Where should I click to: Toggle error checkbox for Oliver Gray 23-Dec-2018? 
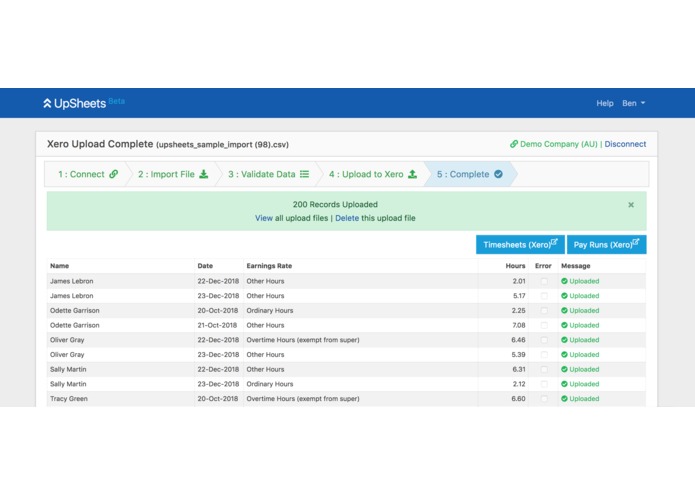point(544,354)
